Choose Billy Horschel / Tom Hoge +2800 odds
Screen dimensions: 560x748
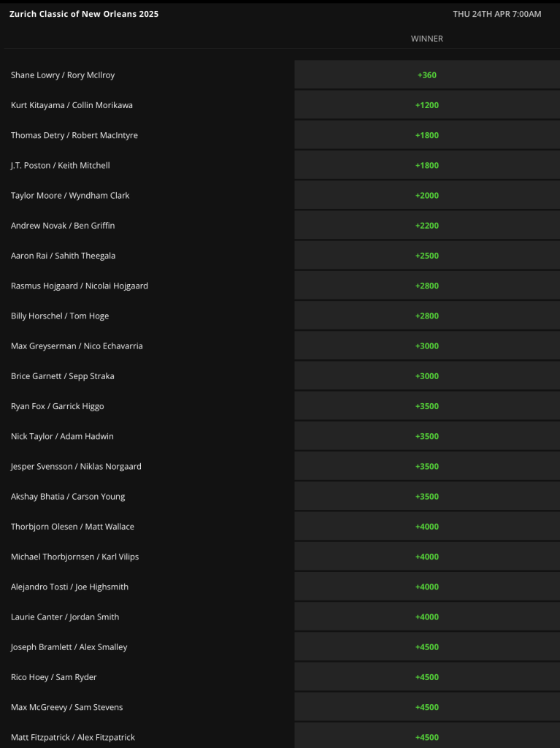(427, 316)
